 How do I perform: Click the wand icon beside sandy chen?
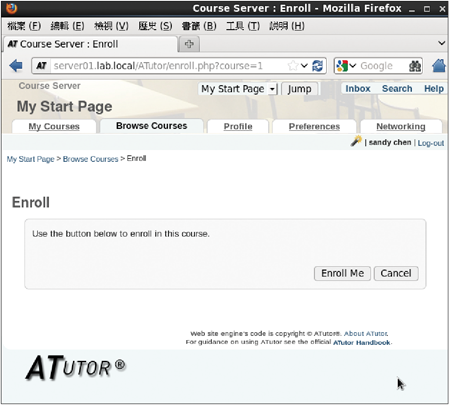(x=356, y=141)
